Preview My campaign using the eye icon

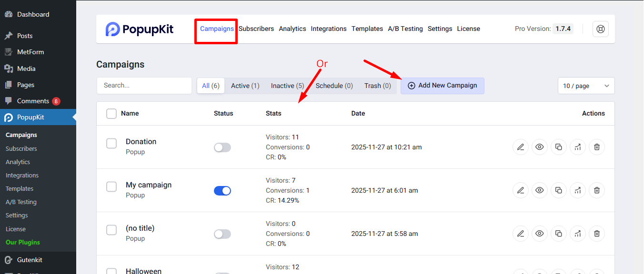(x=539, y=190)
